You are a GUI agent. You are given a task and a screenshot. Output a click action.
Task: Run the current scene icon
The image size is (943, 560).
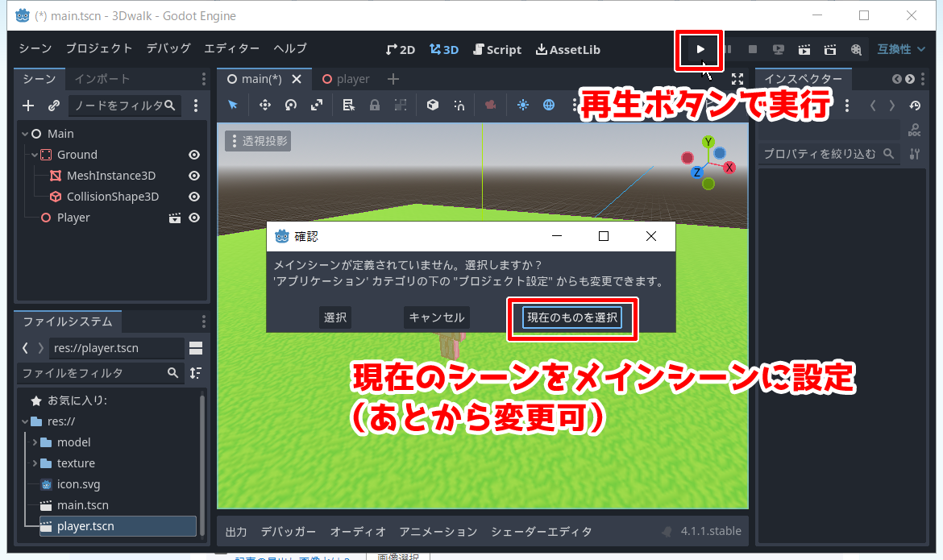click(804, 49)
